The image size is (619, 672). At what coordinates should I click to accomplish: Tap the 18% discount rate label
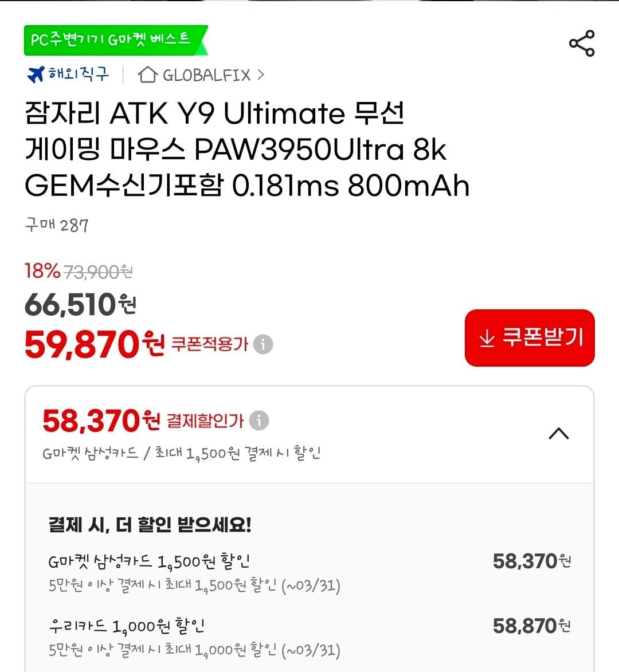point(42,270)
